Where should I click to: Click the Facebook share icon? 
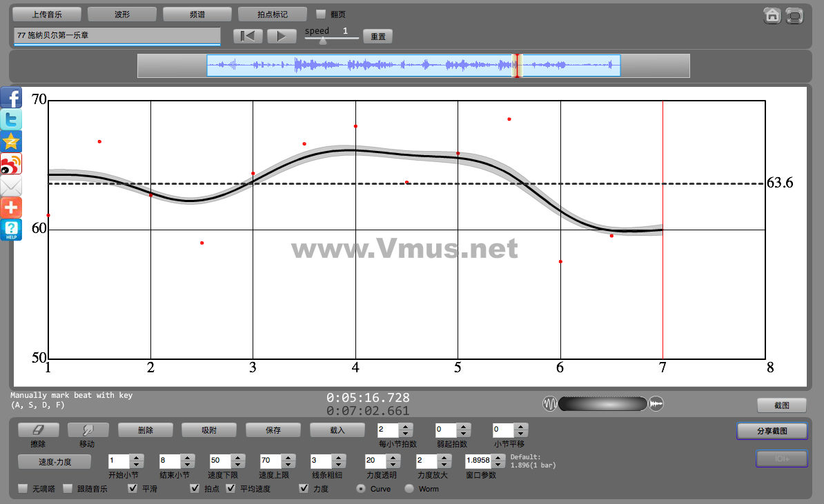click(x=11, y=97)
